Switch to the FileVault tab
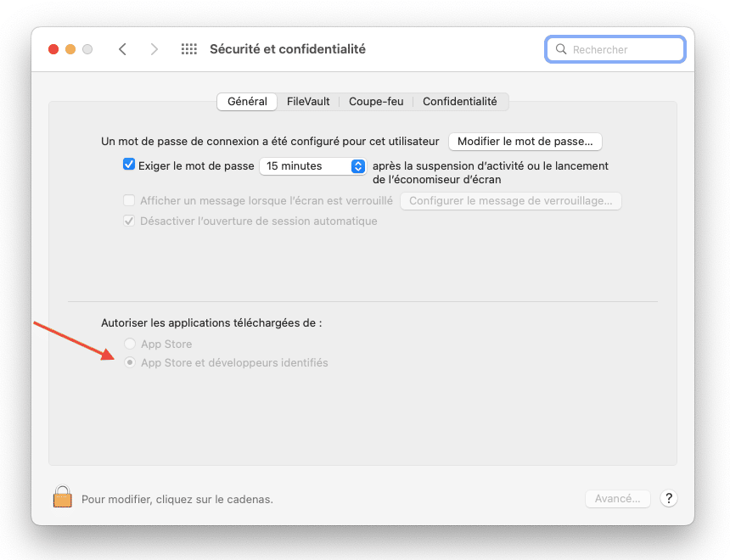Image resolution: width=730 pixels, height=560 pixels. [308, 102]
